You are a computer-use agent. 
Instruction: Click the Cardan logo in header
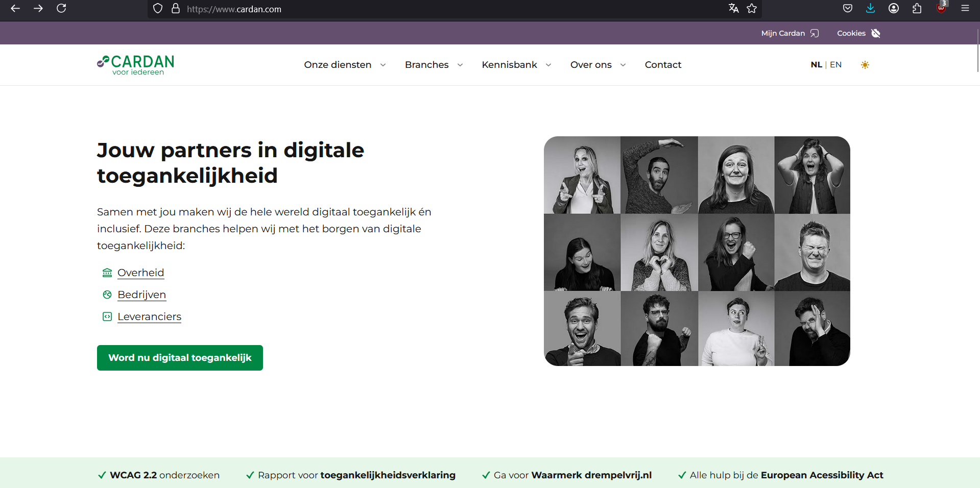pyautogui.click(x=136, y=65)
